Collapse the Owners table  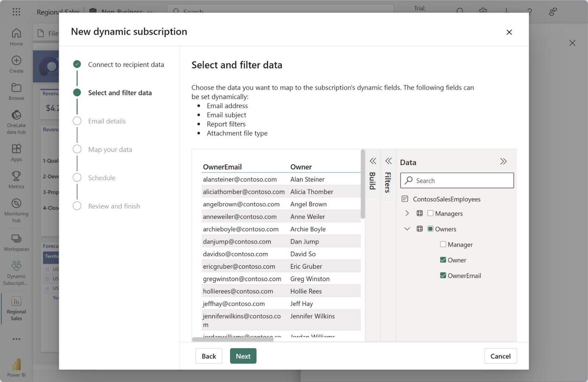click(x=407, y=228)
